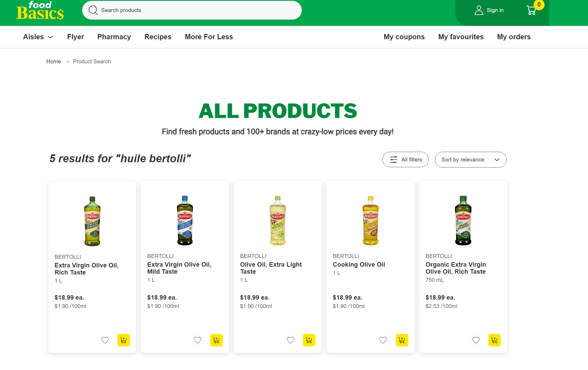Expand the Aisles menu
Screen dimensions: 588x370
click(x=38, y=37)
